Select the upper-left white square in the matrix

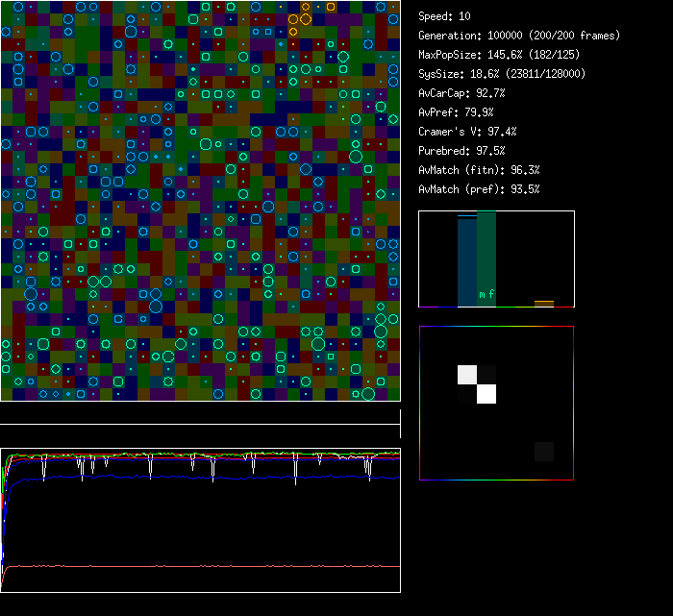[x=467, y=374]
